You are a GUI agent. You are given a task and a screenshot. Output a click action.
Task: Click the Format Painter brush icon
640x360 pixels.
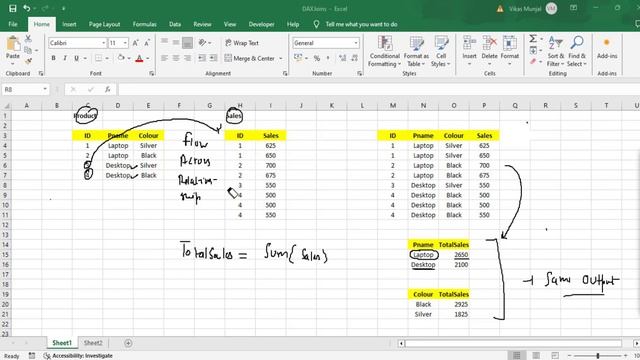click(28, 61)
